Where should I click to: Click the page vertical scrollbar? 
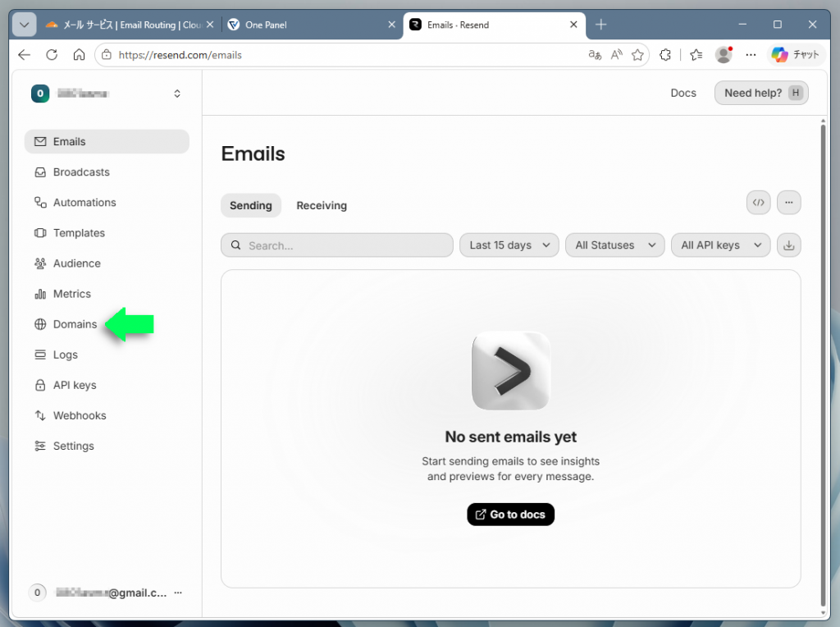pos(823,364)
